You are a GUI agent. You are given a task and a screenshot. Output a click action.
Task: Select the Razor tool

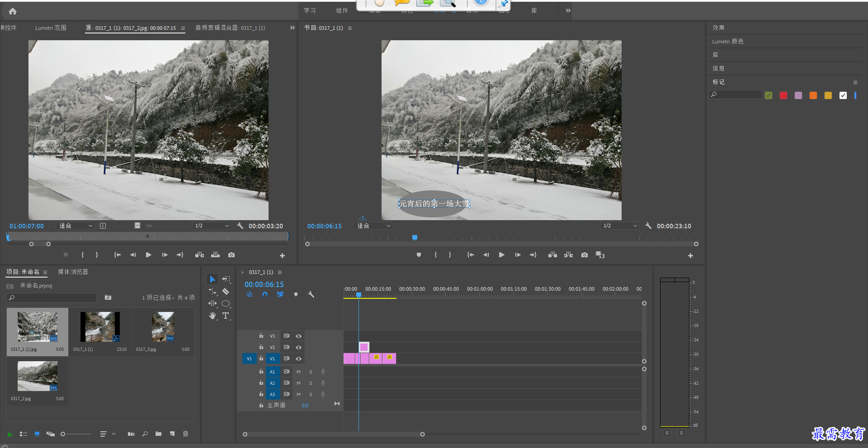(226, 292)
